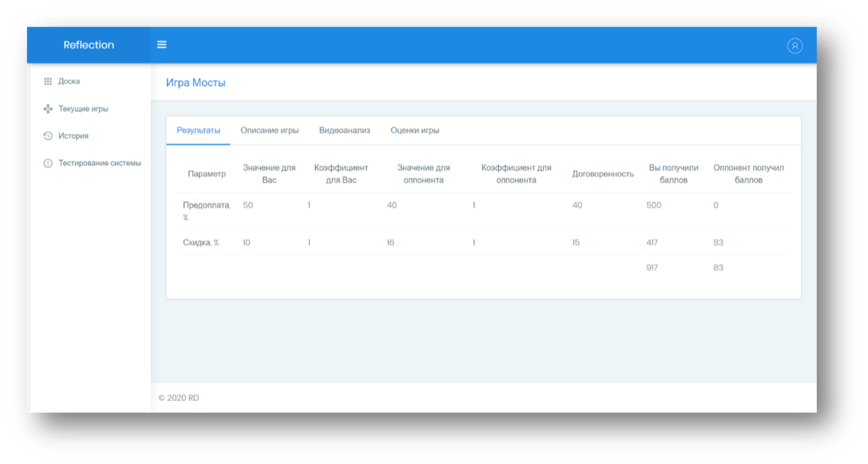Image resolution: width=868 pixels, height=464 pixels.
Task: Go to Текущие игры in sidebar
Action: [x=84, y=109]
